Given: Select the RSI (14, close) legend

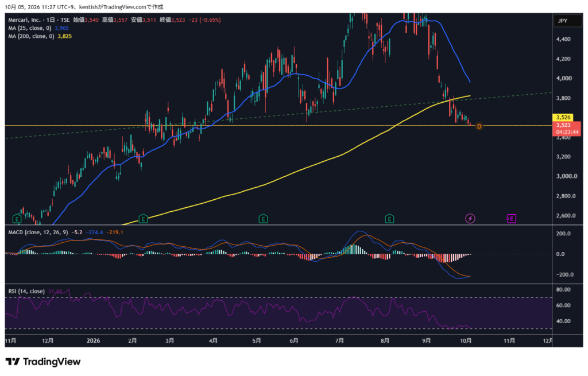Looking at the screenshot, I should 26,291.
